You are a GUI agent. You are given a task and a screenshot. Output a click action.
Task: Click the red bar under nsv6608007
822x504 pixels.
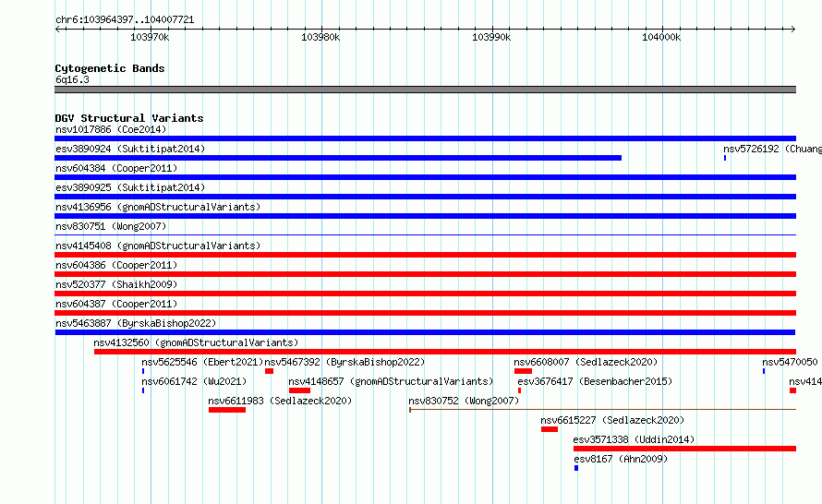coord(523,371)
